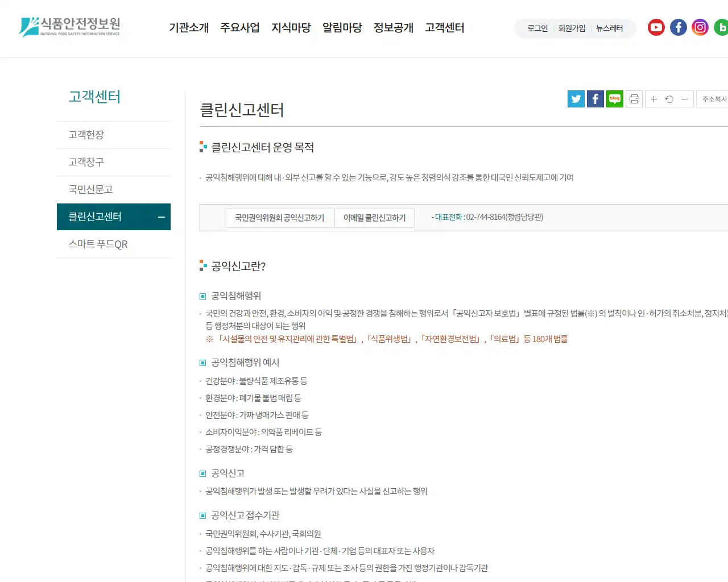Click 이메일 클린신고하기 button
The image size is (728, 582).
coord(374,218)
